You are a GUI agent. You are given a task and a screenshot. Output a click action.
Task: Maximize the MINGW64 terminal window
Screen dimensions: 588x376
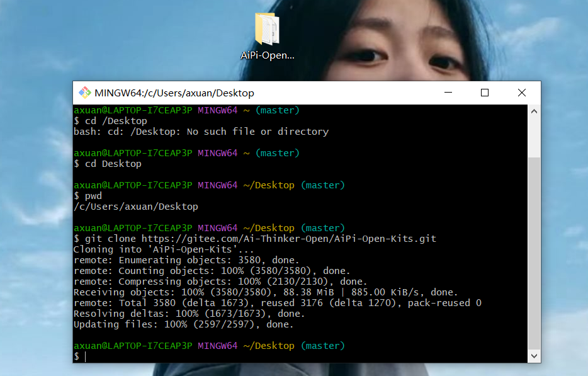point(485,93)
